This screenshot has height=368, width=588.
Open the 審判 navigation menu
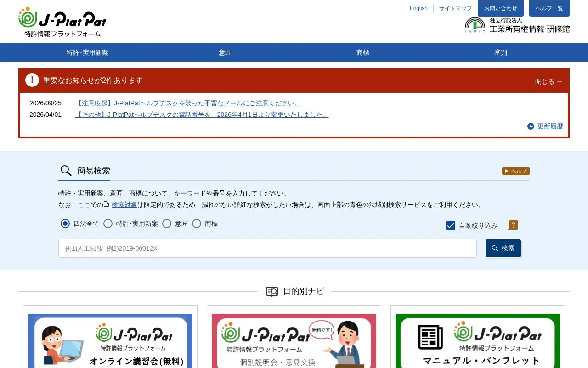point(501,52)
